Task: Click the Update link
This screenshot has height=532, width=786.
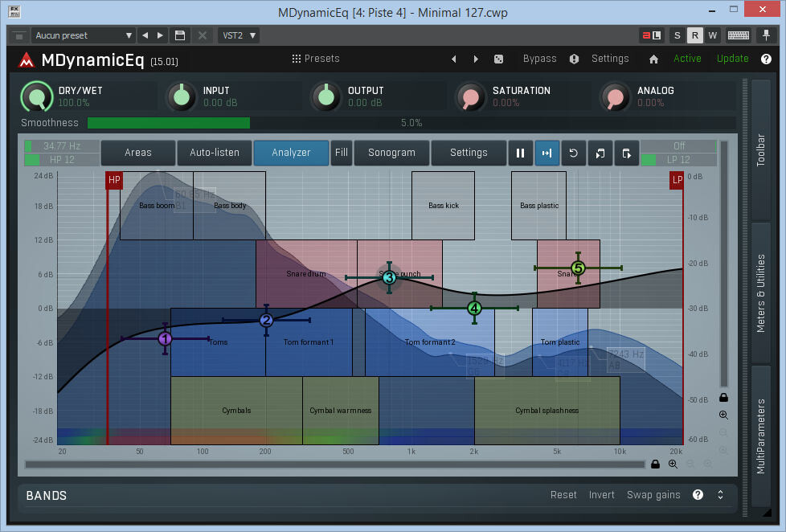Action: tap(732, 59)
